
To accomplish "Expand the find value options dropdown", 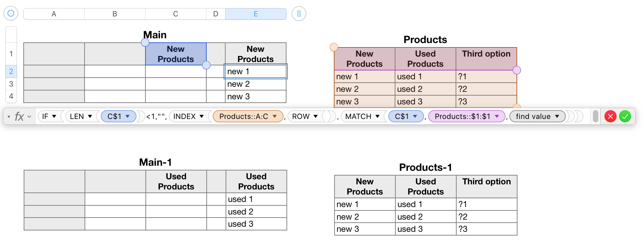I will pyautogui.click(x=557, y=117).
